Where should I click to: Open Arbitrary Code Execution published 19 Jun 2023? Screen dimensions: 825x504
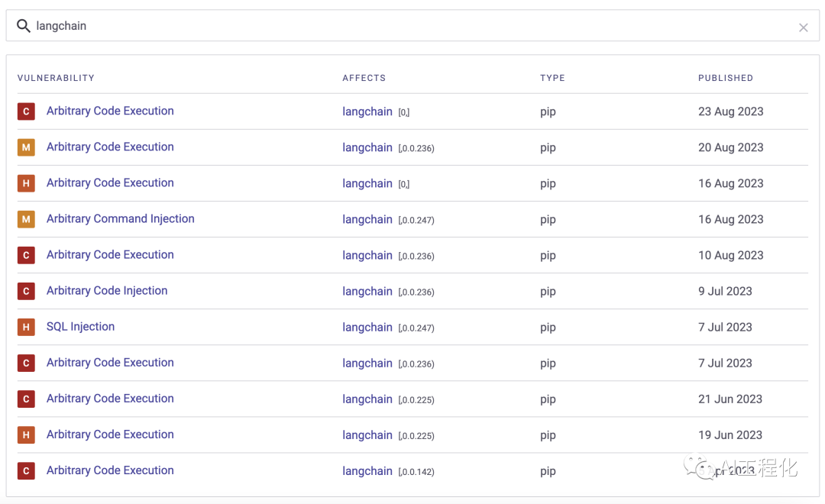click(x=110, y=435)
